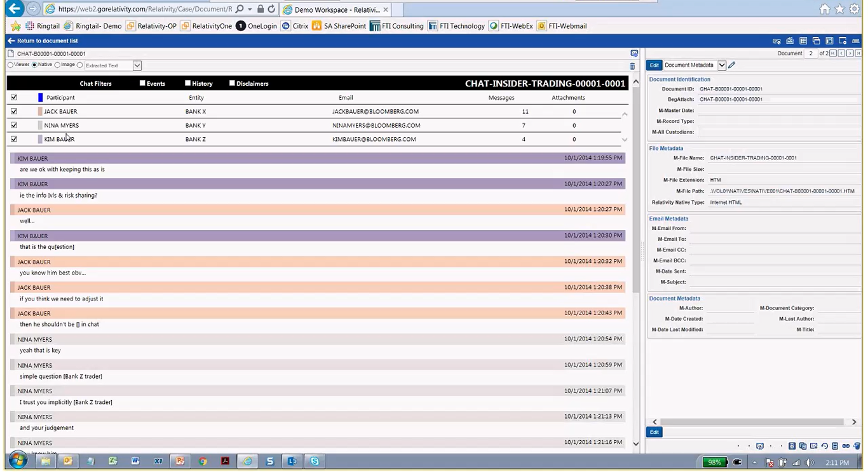Viewport: 868px width, 472px height.
Task: Expand the Extracted Text dropdown
Action: pyautogui.click(x=137, y=65)
